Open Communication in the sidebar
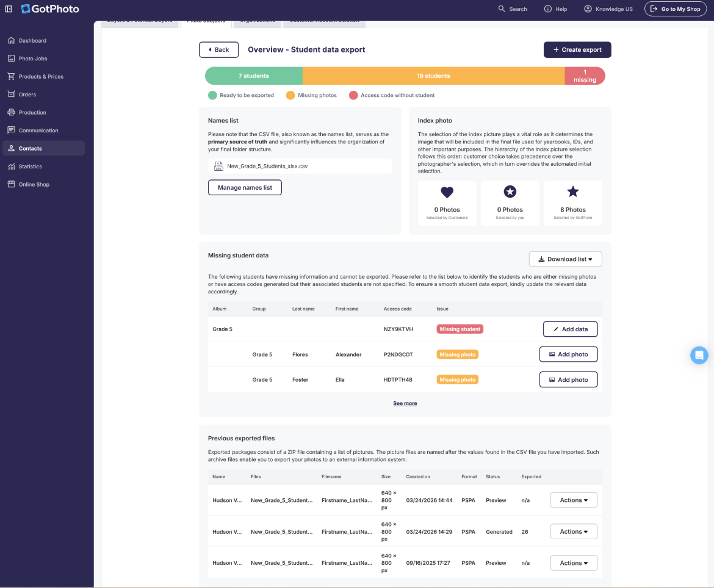Image resolution: width=714 pixels, height=588 pixels. pyautogui.click(x=44, y=130)
